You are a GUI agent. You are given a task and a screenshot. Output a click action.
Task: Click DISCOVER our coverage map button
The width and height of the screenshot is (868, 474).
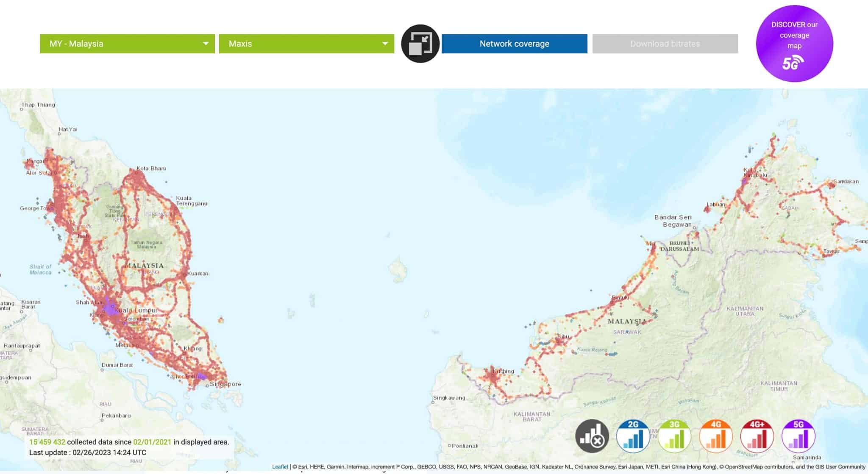click(794, 35)
